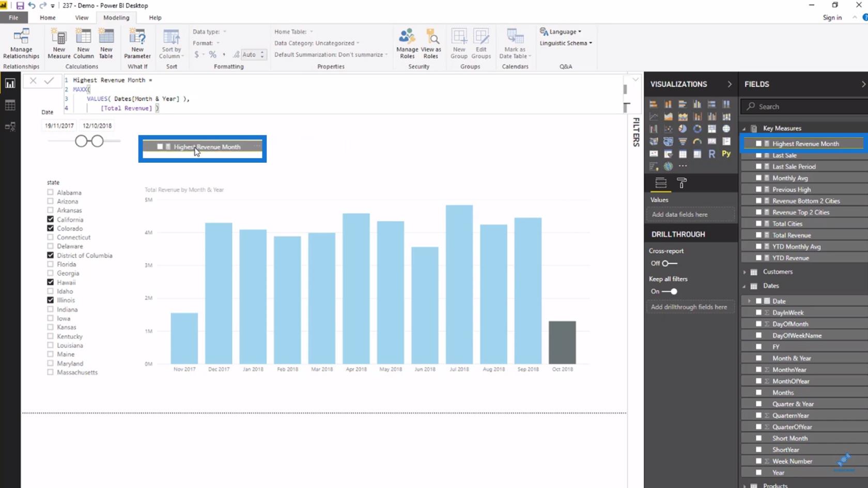Open Edit Groups
The image size is (868, 488).
coord(481,44)
